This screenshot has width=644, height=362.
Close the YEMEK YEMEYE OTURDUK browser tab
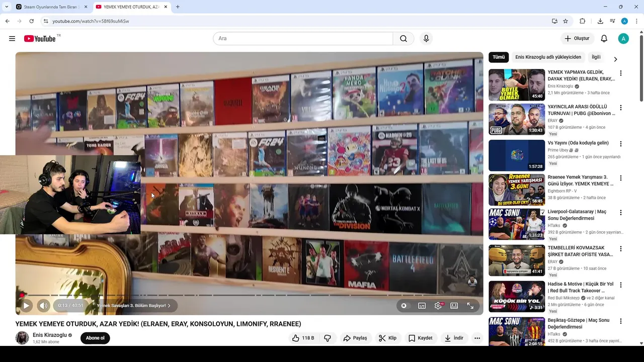(166, 7)
